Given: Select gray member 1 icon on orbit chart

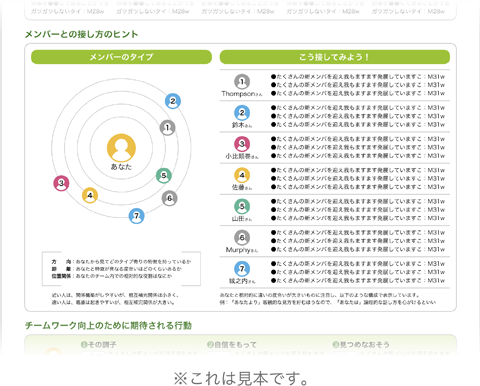Looking at the screenshot, I should point(167,128).
